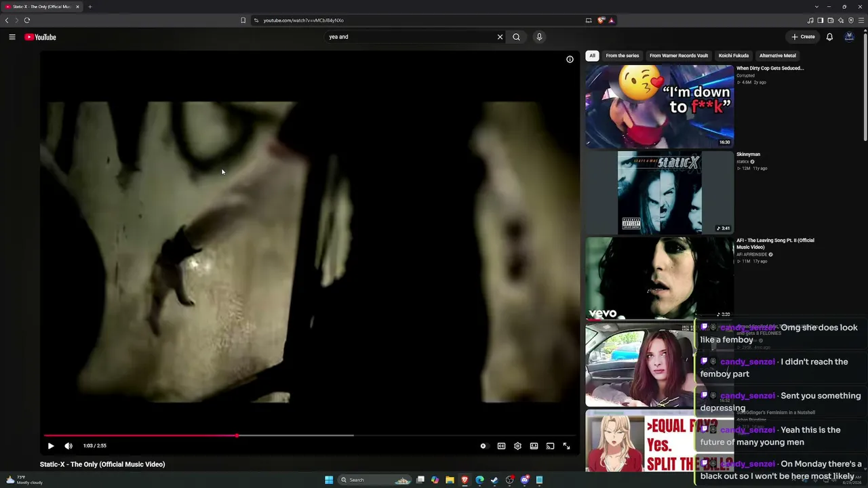Go to the YouTube home logo
868x488 pixels.
(x=40, y=37)
